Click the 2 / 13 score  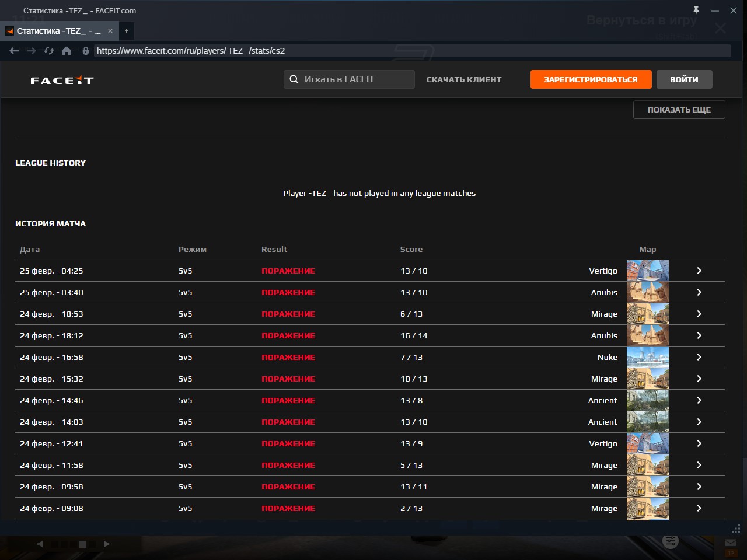click(x=411, y=508)
